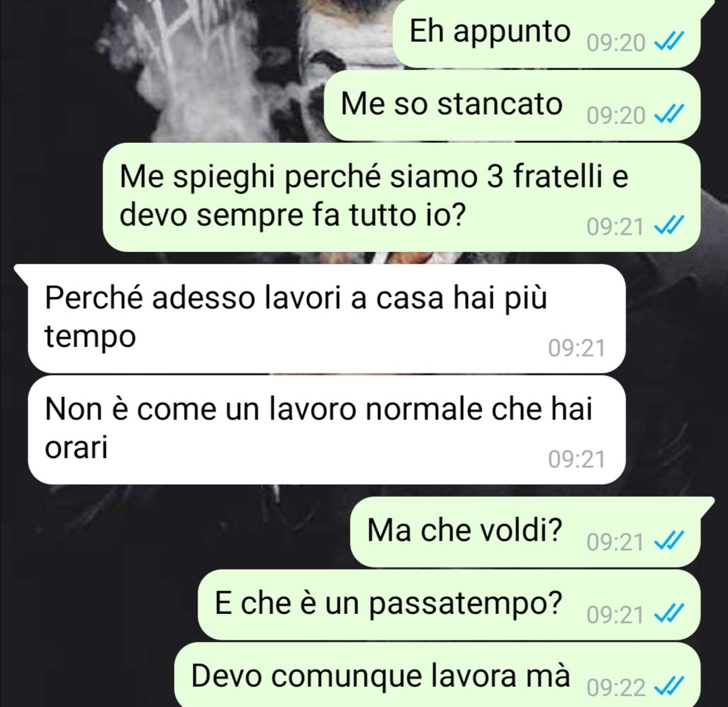
Task: Click the 09:21 timestamp under 'orari'
Action: pyautogui.click(x=576, y=459)
